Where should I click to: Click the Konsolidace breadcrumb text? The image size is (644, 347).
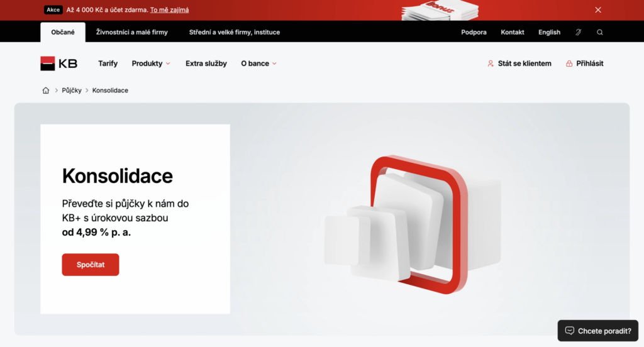point(110,91)
